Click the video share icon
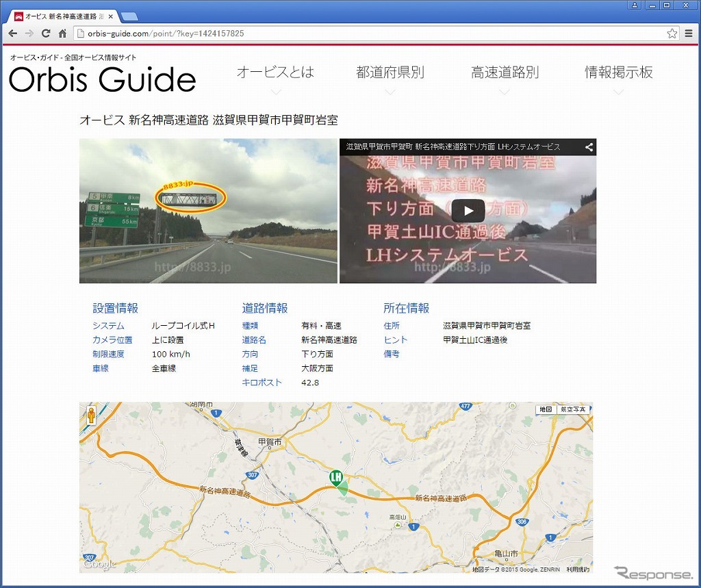Screen dimensions: 701x588 (588, 146)
